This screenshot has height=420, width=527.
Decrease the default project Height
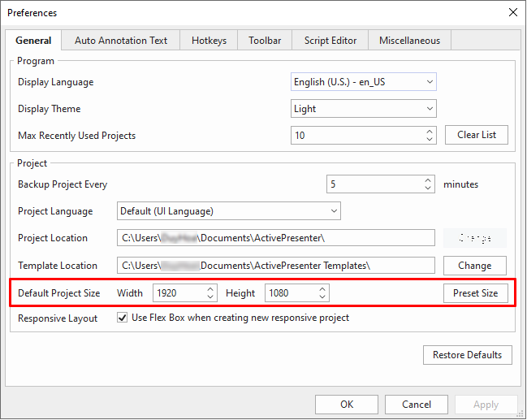click(x=322, y=297)
